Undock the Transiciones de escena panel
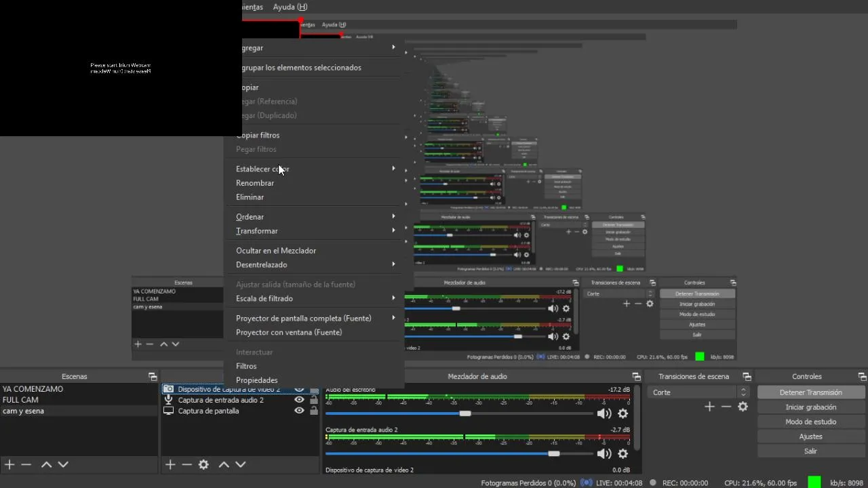868x488 pixels. click(x=747, y=377)
